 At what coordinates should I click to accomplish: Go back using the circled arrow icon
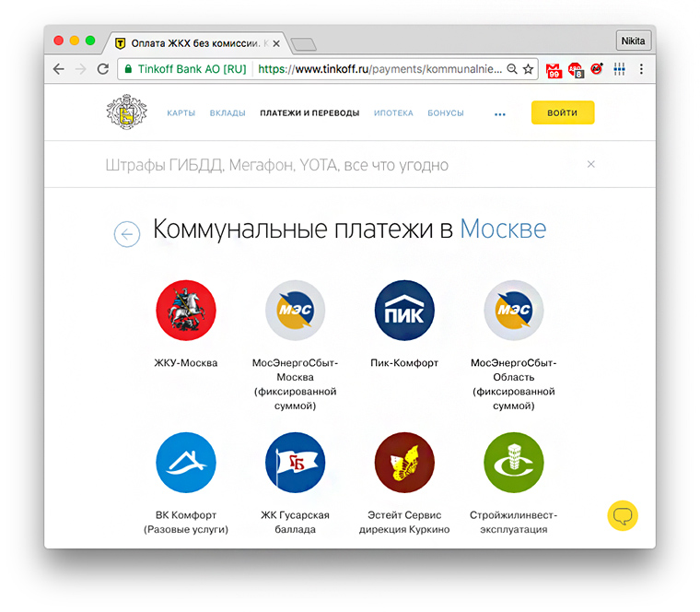point(127,233)
